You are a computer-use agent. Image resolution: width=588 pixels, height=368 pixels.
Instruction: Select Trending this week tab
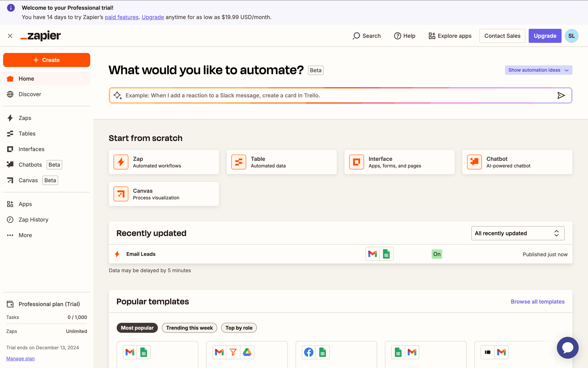pos(189,328)
